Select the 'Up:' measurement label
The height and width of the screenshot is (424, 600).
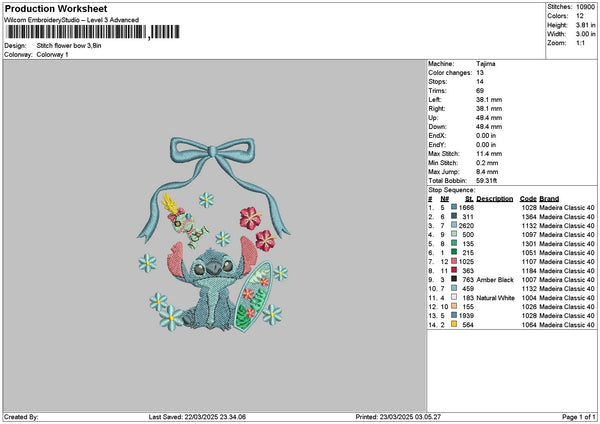point(433,118)
